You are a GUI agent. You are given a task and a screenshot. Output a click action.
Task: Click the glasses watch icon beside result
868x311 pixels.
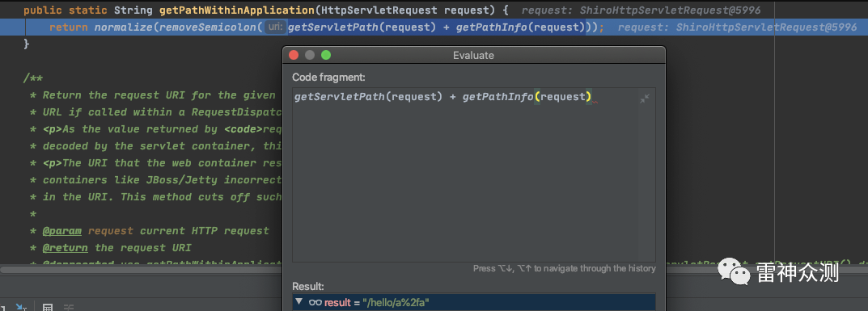pyautogui.click(x=315, y=302)
